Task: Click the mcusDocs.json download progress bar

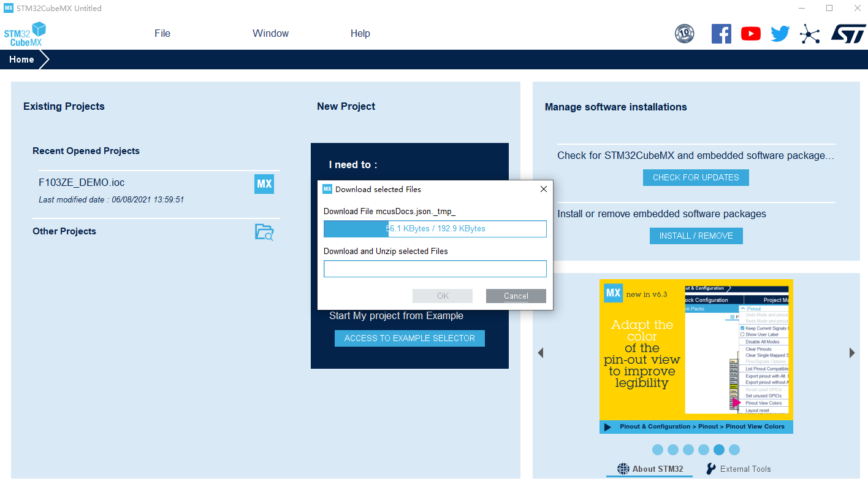Action: pos(435,229)
